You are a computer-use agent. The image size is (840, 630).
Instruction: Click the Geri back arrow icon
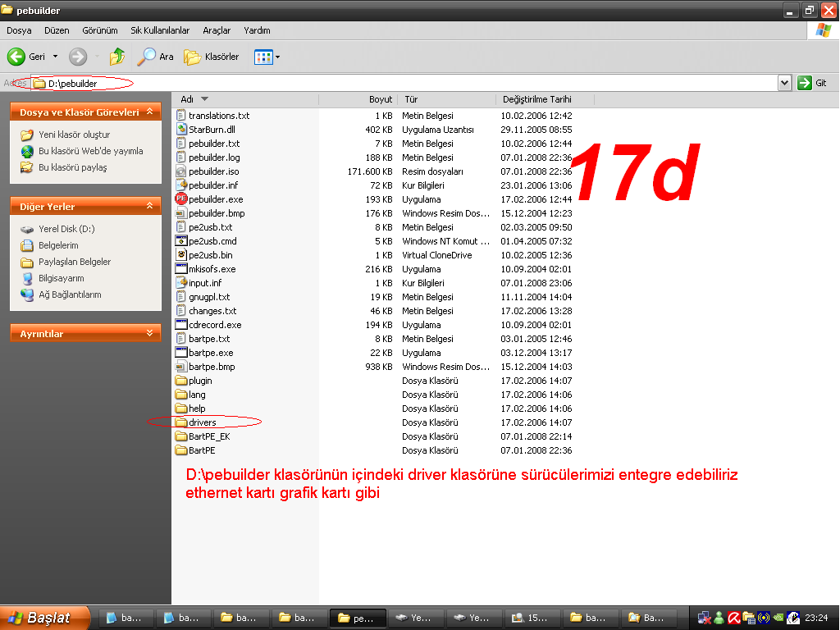(x=16, y=57)
